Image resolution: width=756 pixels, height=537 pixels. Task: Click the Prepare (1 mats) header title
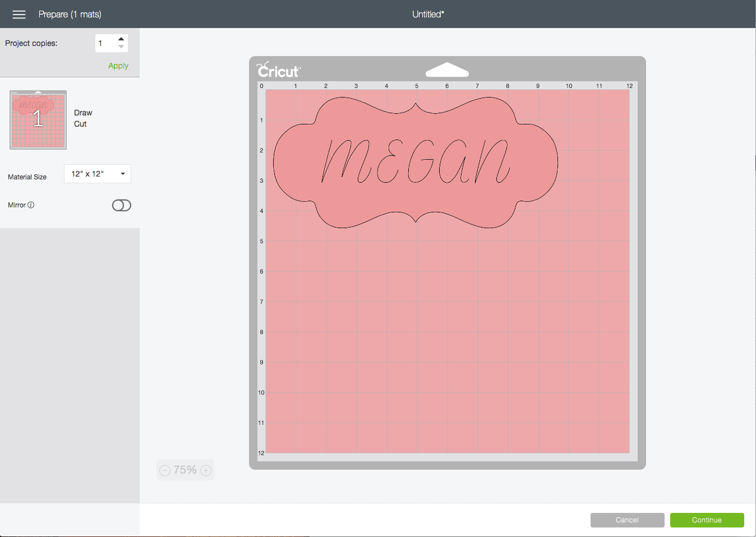point(70,15)
